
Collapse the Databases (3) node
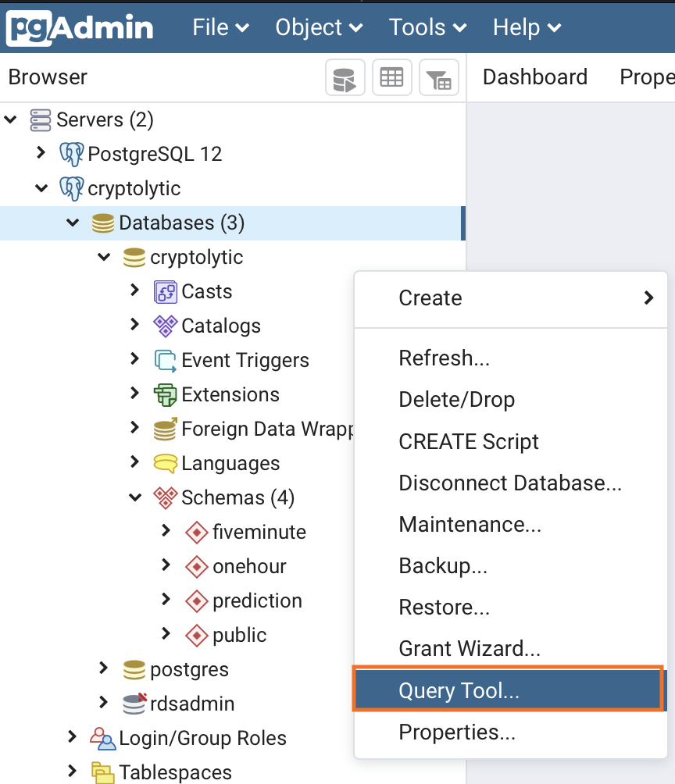click(x=73, y=223)
